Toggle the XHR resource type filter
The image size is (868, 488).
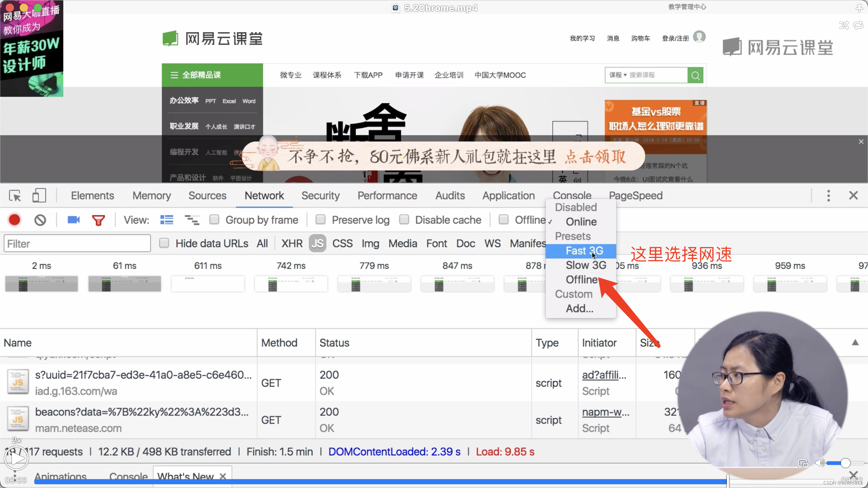click(x=292, y=243)
